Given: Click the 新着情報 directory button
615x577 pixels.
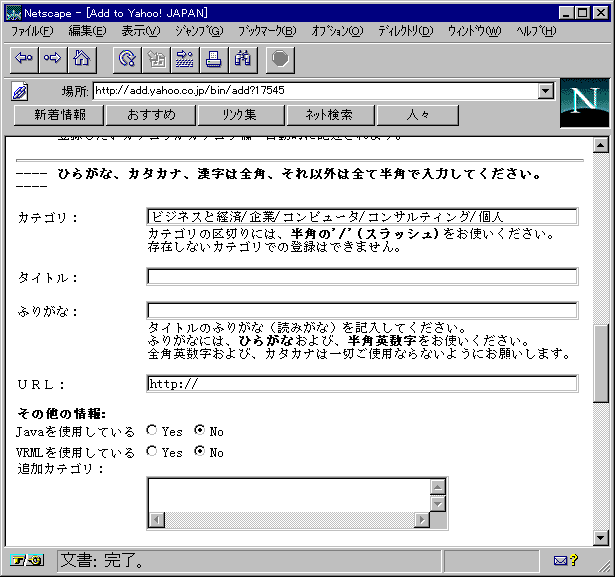Looking at the screenshot, I should click(59, 115).
